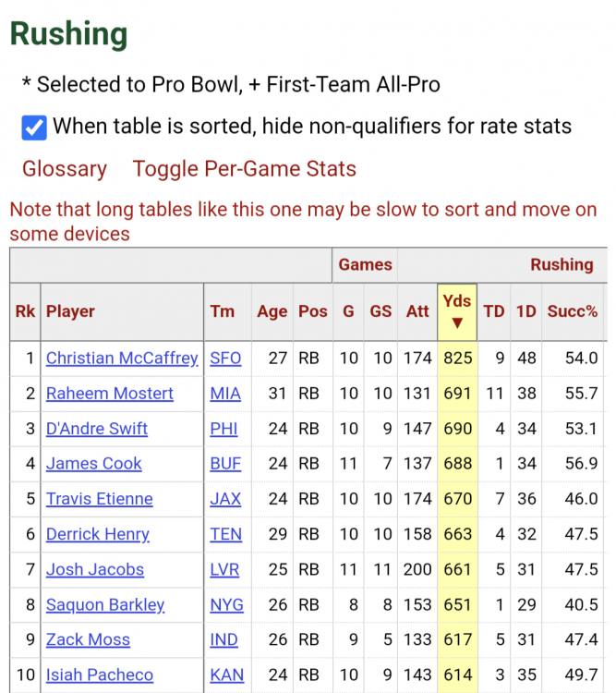Viewport: 616px width, 693px height.
Task: Sort table by TD column header
Action: 494,311
